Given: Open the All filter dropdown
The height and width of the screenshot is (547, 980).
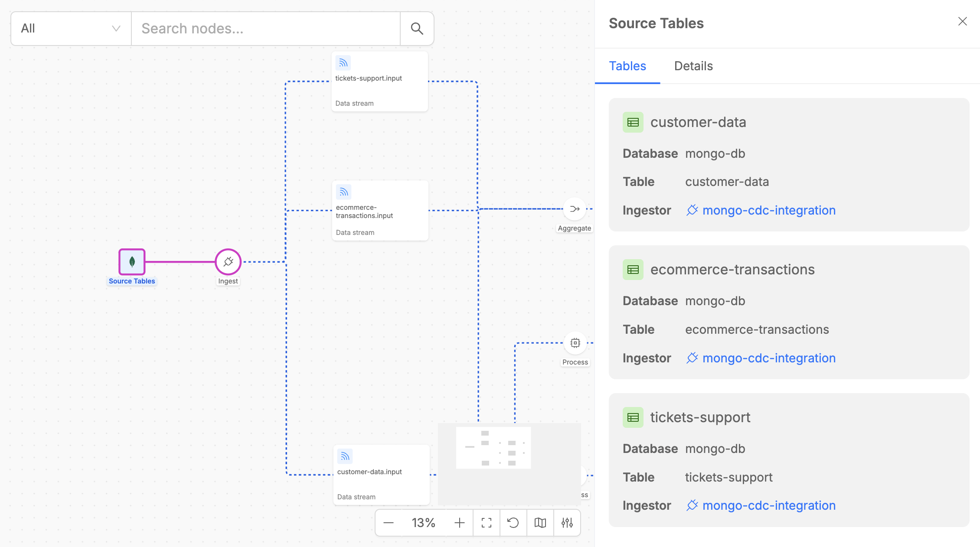Looking at the screenshot, I should coord(71,29).
